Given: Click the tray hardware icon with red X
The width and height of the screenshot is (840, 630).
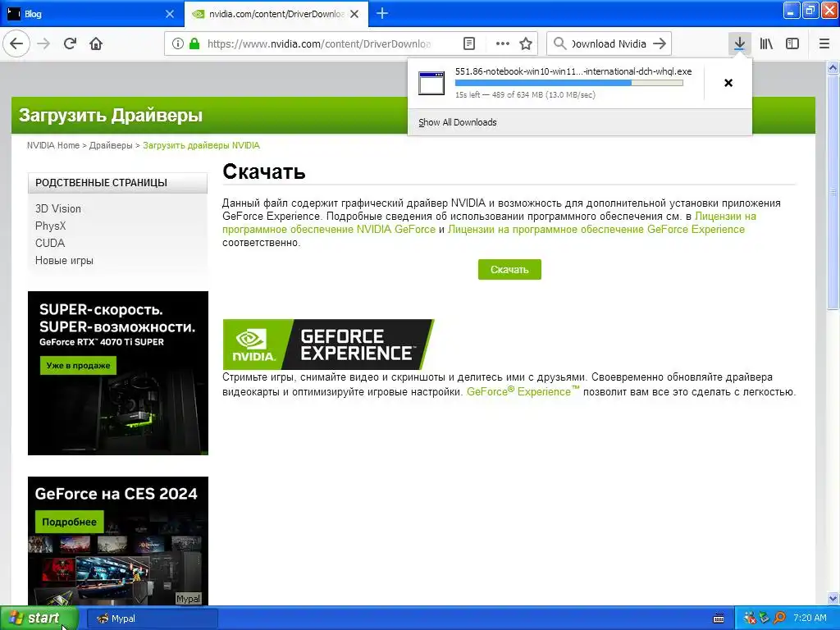Looking at the screenshot, I should pyautogui.click(x=750, y=619).
